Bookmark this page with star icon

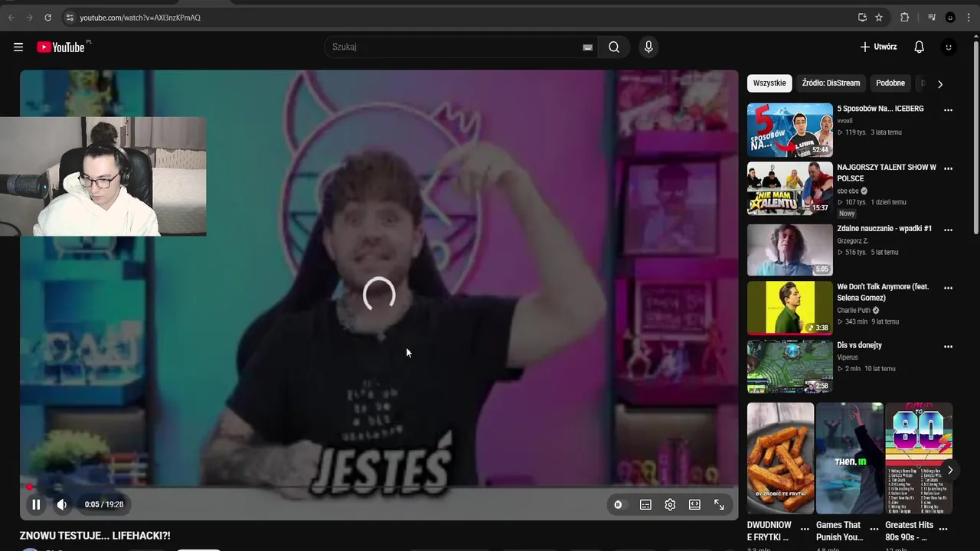coord(879,18)
